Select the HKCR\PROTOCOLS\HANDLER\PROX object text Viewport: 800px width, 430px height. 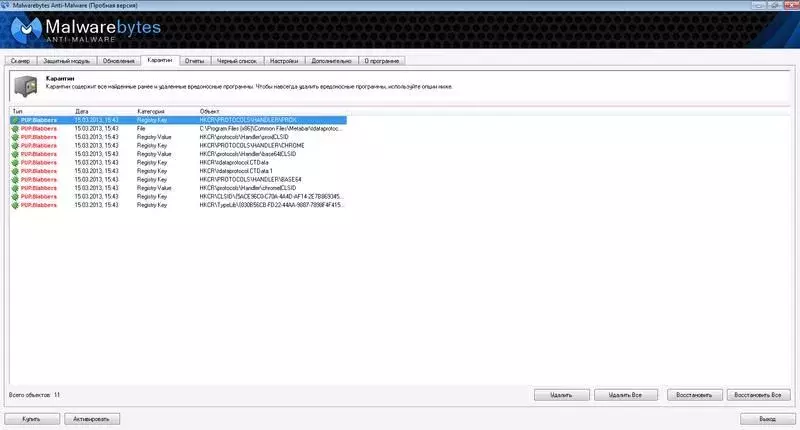point(248,120)
